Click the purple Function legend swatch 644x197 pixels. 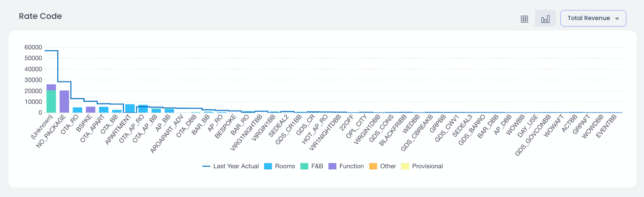coord(332,166)
